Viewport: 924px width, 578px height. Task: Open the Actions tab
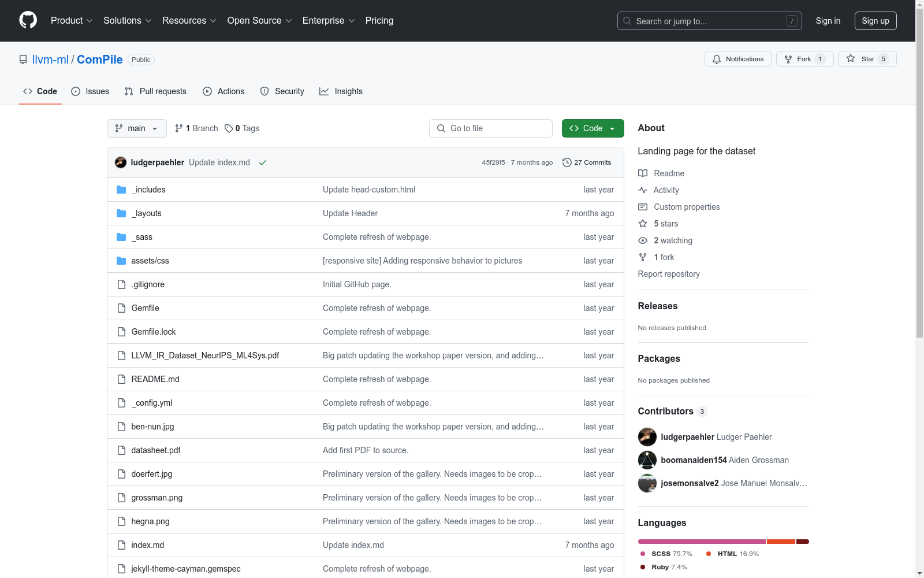pos(223,91)
